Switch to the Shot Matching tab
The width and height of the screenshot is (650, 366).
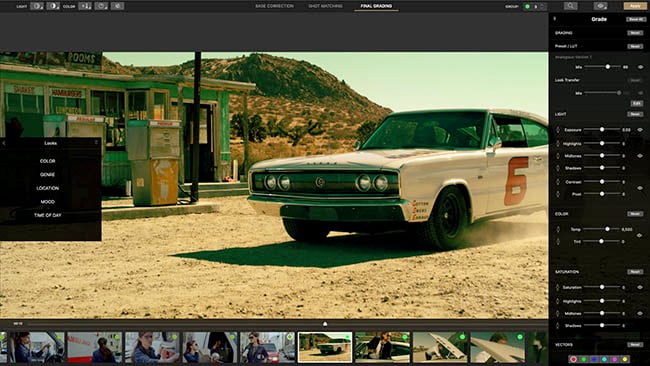coord(325,6)
